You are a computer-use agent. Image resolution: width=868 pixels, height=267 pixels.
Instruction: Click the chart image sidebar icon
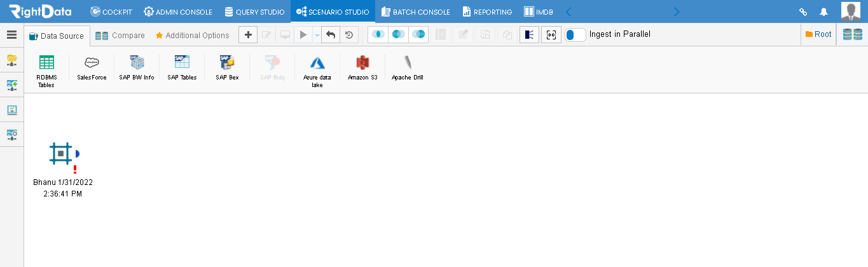point(11,109)
